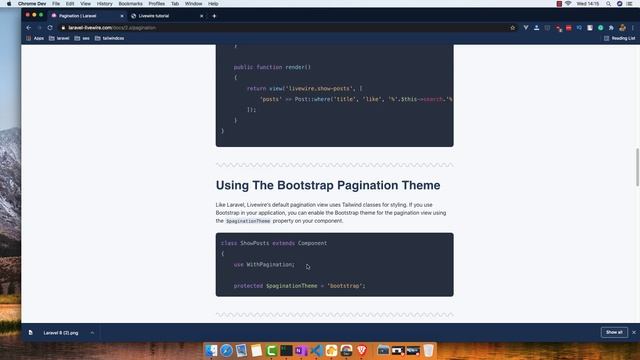This screenshot has width=640, height=360.
Task: Open the View menu
Action: coord(85,4)
